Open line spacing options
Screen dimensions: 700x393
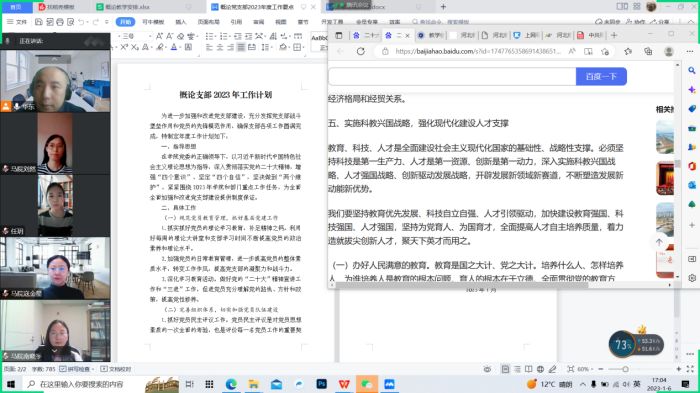point(266,47)
